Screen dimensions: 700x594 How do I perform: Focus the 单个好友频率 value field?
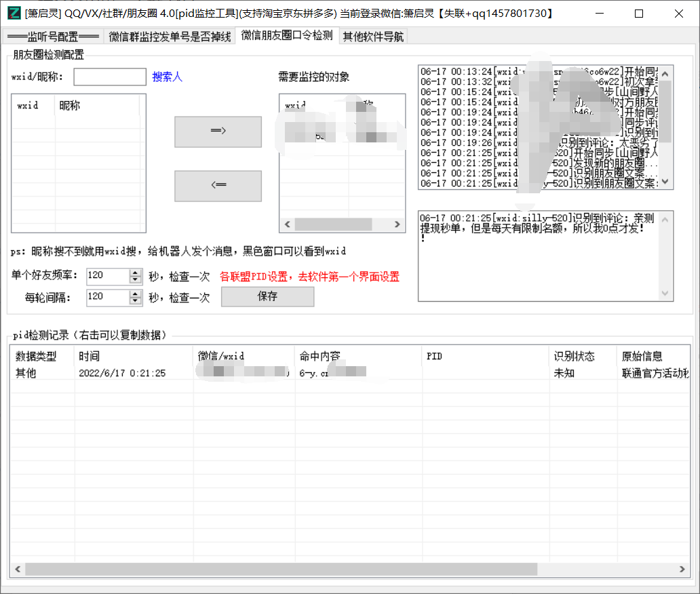108,276
